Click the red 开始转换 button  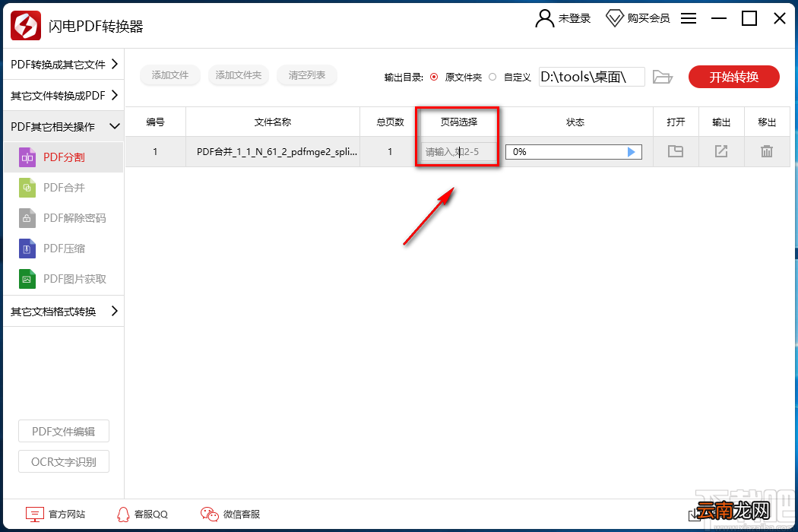tap(734, 77)
